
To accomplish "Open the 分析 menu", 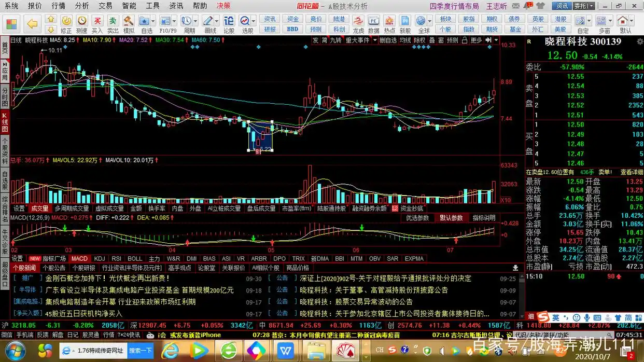I will [81, 6].
